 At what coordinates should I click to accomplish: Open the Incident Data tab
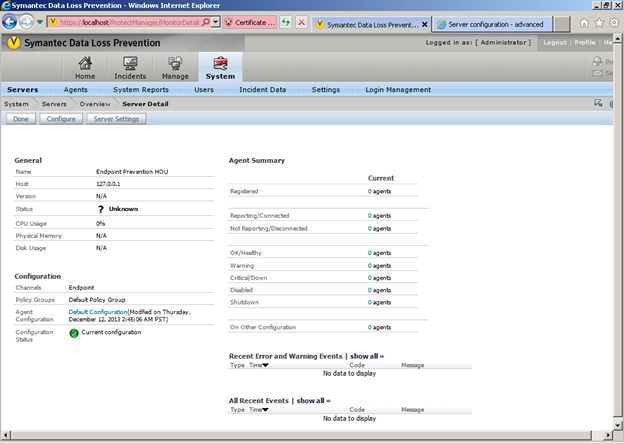[x=262, y=90]
